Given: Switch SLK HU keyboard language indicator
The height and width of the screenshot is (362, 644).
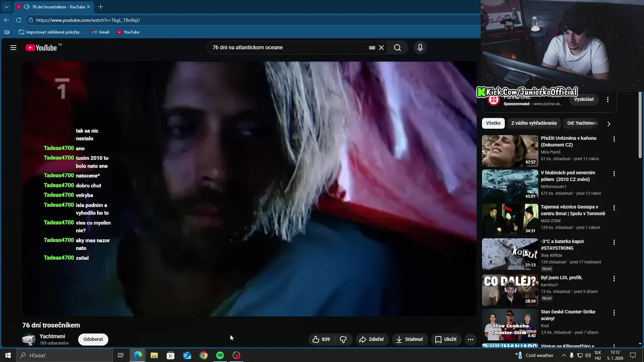Looking at the screenshot, I should click(x=598, y=355).
